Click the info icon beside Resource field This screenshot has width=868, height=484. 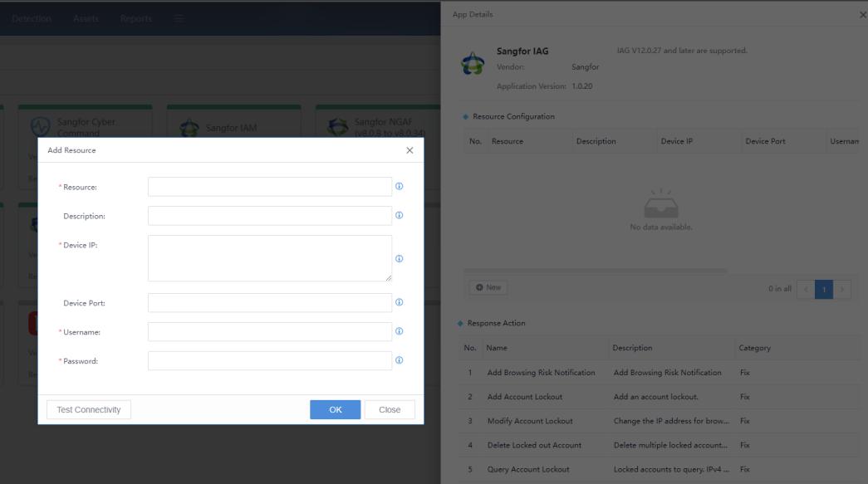point(400,187)
